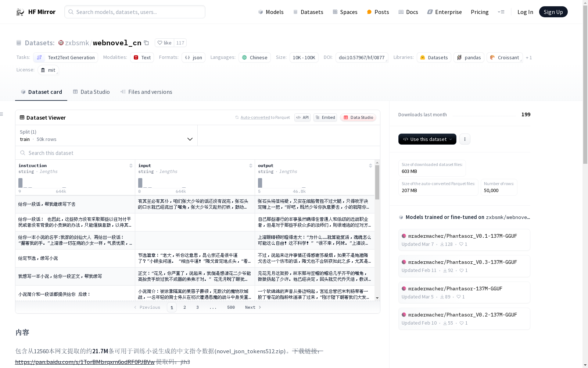The height and width of the screenshot is (368, 588).
Task: Open the pandas library tag
Action: tap(469, 57)
